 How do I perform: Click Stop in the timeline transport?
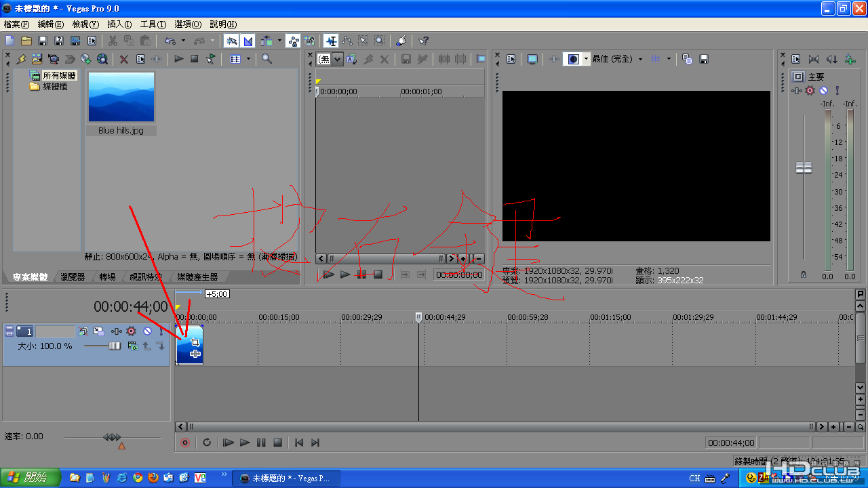coord(277,443)
